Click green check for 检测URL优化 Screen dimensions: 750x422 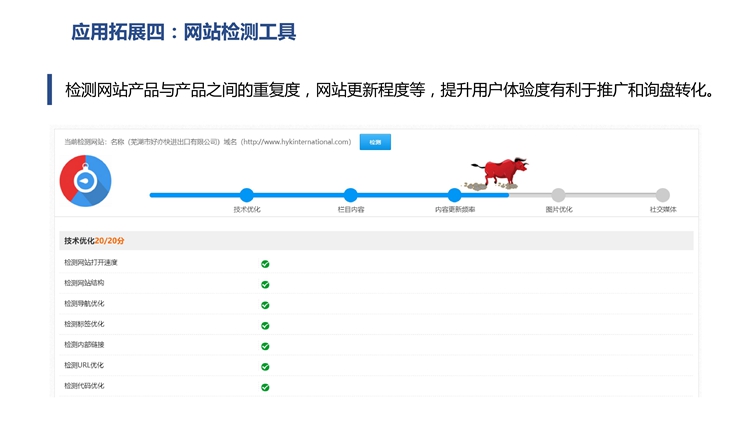(265, 366)
